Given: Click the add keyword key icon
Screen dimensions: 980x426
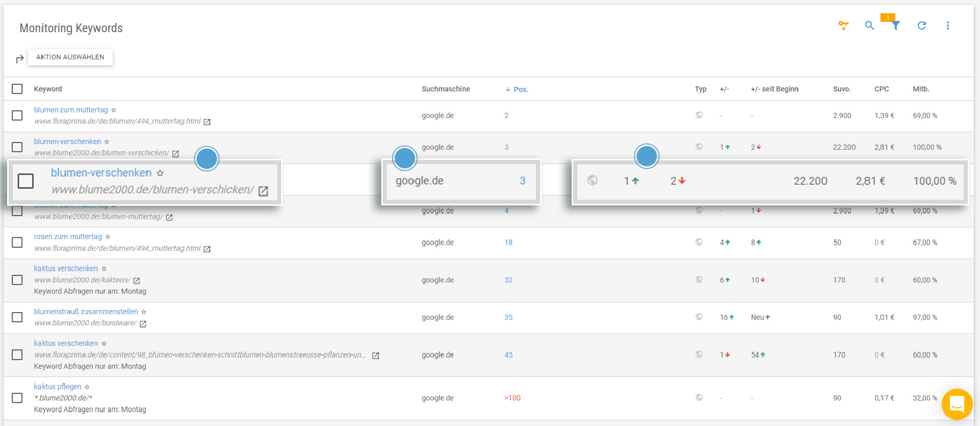Looking at the screenshot, I should click(843, 26).
